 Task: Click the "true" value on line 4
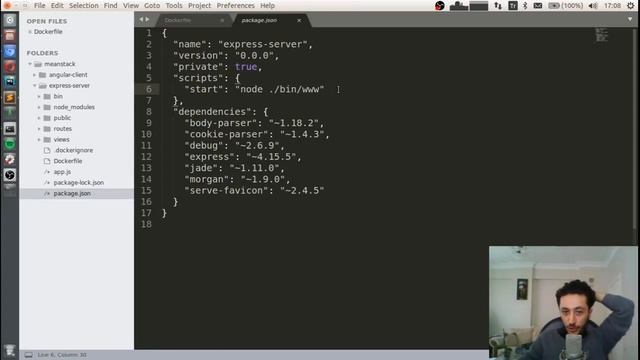pyautogui.click(x=246, y=67)
